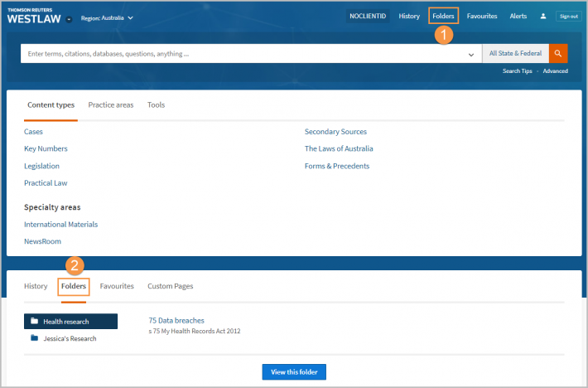Click the Health research folder icon
The image size is (588, 388).
click(35, 321)
